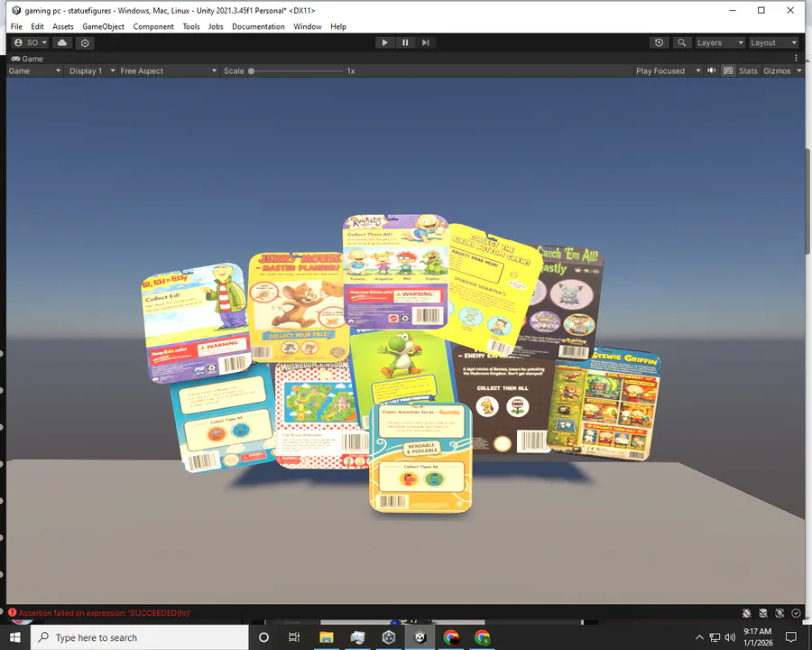This screenshot has width=812, height=650.
Task: Expand the Layers dropdown
Action: point(720,42)
